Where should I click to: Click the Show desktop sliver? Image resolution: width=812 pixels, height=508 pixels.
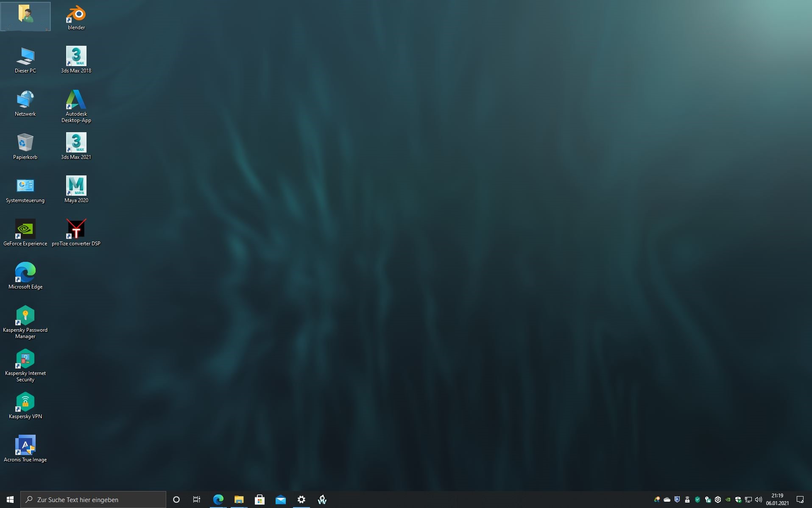(811, 500)
